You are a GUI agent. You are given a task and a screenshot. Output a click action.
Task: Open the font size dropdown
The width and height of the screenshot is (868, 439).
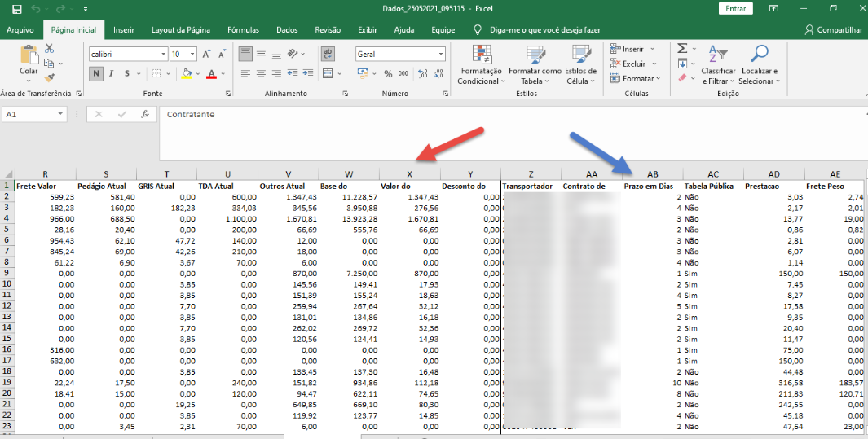point(192,54)
